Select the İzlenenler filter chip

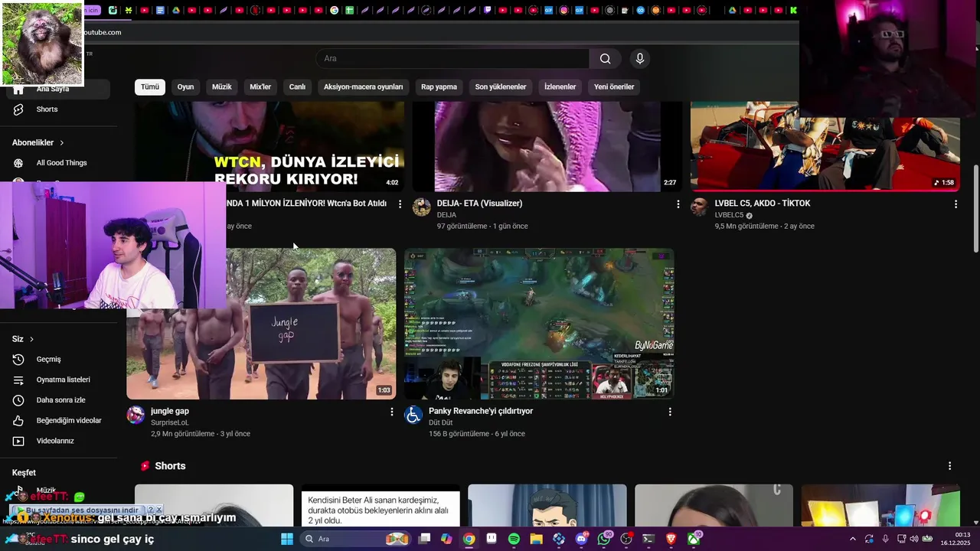[560, 87]
